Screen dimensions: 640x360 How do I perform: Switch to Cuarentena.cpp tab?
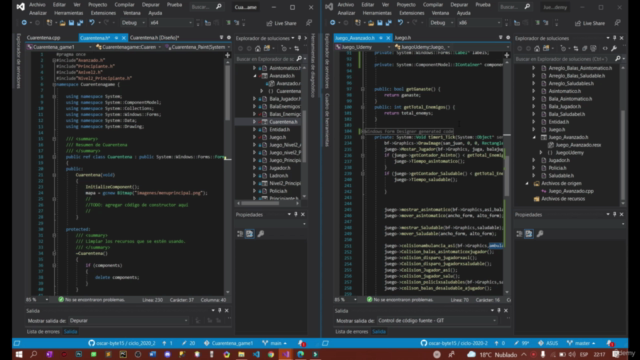tap(44, 38)
